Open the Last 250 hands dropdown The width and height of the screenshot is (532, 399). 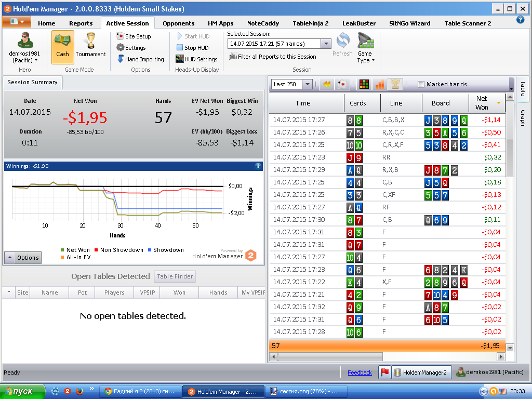pyautogui.click(x=307, y=84)
